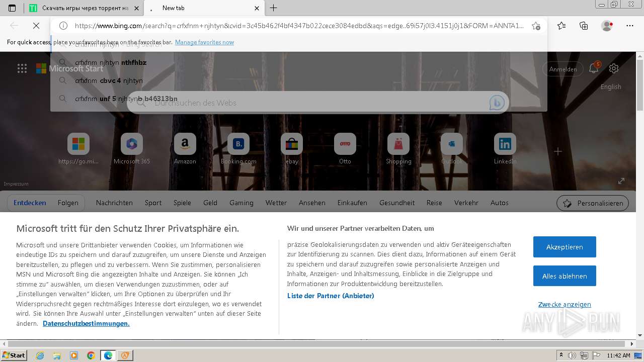The width and height of the screenshot is (644, 362).
Task: Open the Datenschutzbestimmungen link
Action: point(86,323)
